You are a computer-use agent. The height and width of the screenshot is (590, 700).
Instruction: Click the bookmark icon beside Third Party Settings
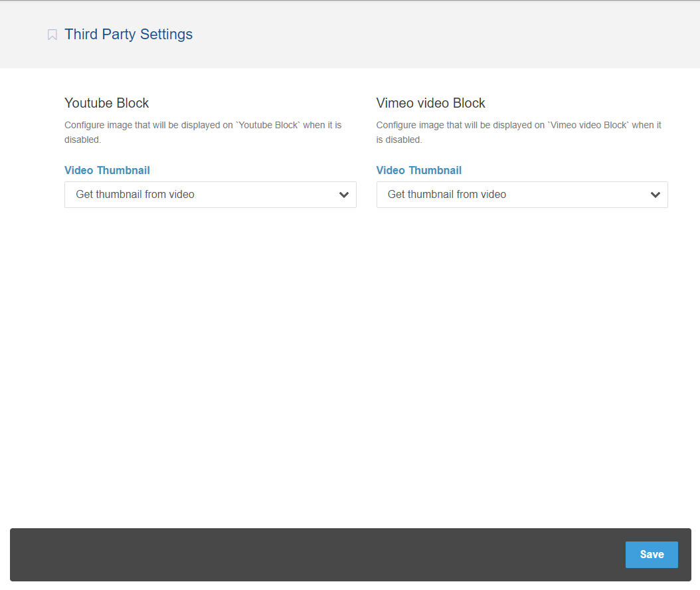point(52,35)
